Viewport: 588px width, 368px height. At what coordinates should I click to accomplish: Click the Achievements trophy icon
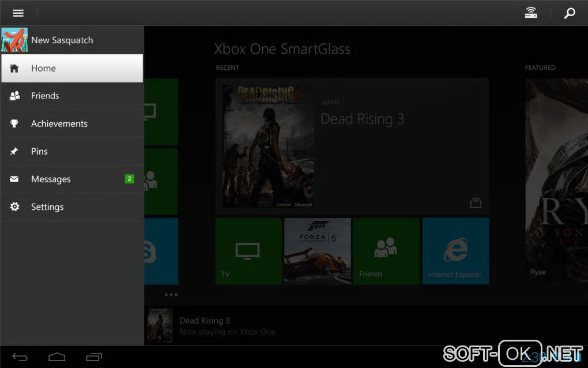(14, 123)
